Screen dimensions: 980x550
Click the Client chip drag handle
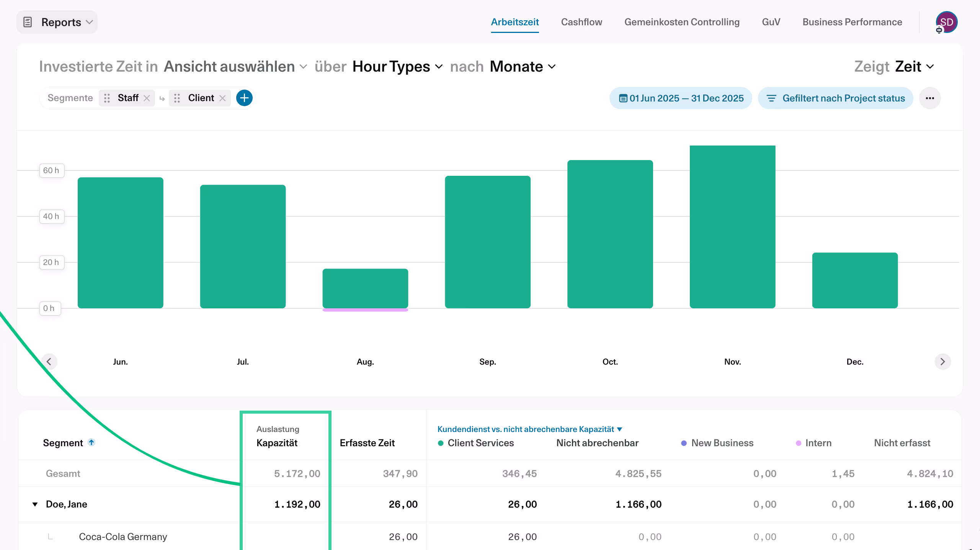pyautogui.click(x=177, y=98)
